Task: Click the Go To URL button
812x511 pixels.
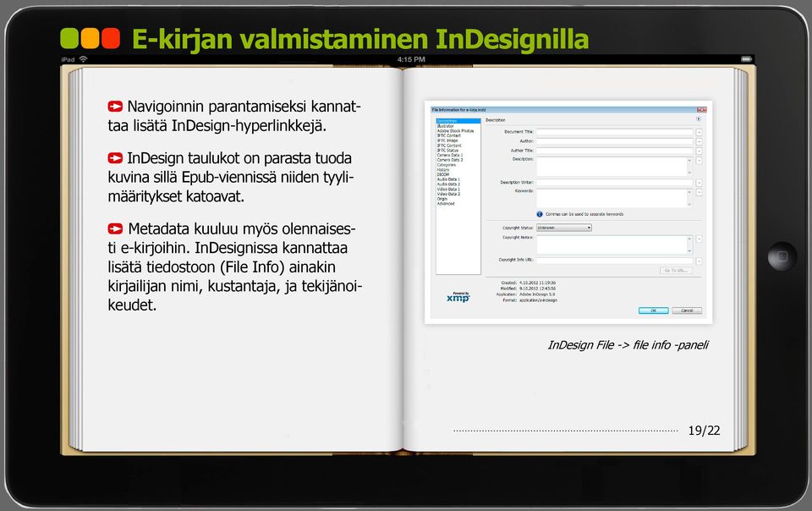Action: click(x=676, y=270)
